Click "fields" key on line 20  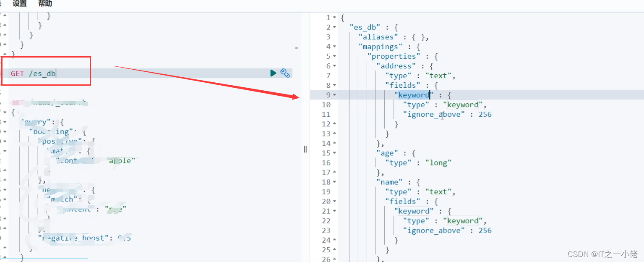403,202
